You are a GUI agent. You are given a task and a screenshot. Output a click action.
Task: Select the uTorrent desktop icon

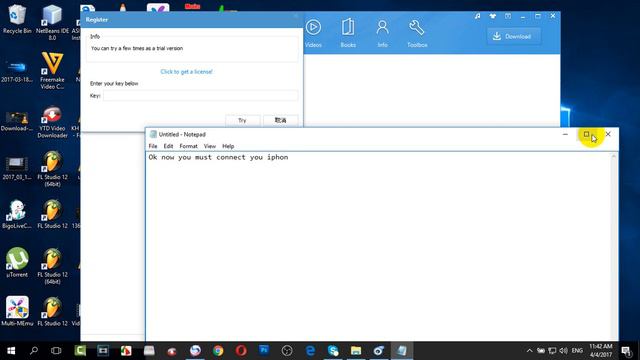click(17, 262)
